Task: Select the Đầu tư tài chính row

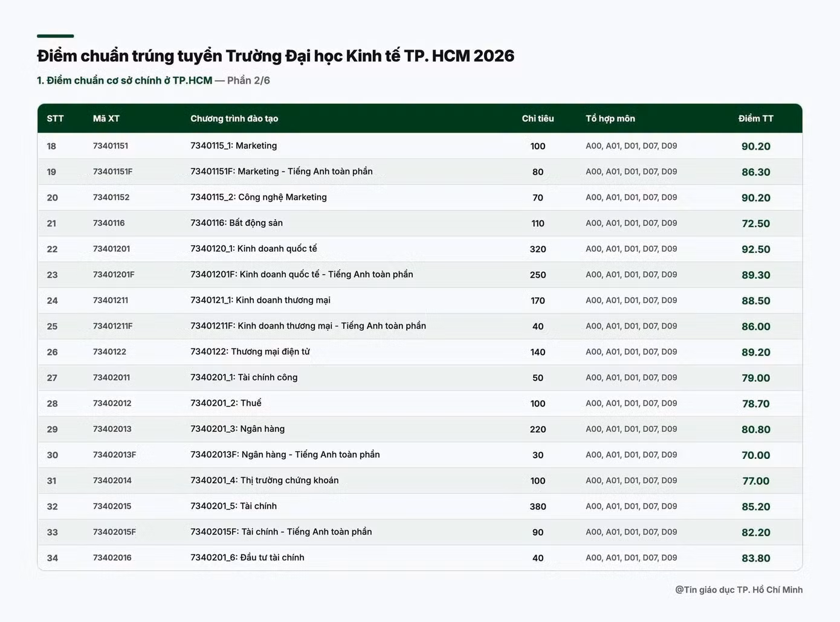Action: [420, 558]
